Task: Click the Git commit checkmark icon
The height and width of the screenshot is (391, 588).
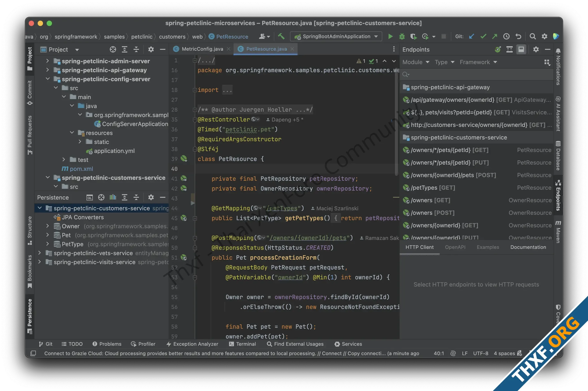Action: coord(483,36)
